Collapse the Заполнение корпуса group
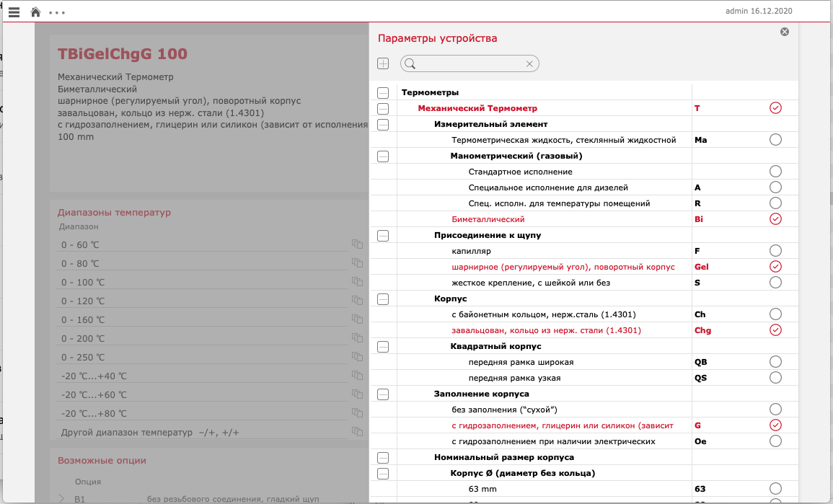 tap(383, 394)
